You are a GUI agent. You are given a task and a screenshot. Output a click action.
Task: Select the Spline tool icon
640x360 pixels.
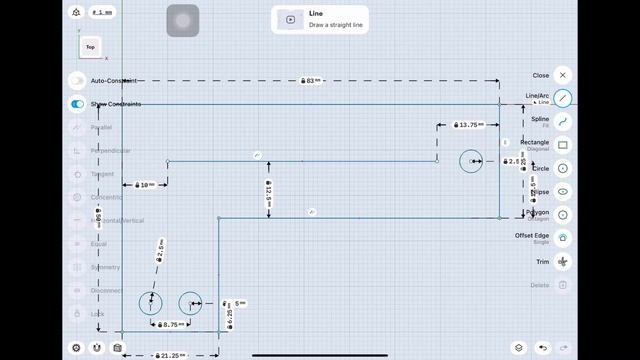tap(562, 122)
